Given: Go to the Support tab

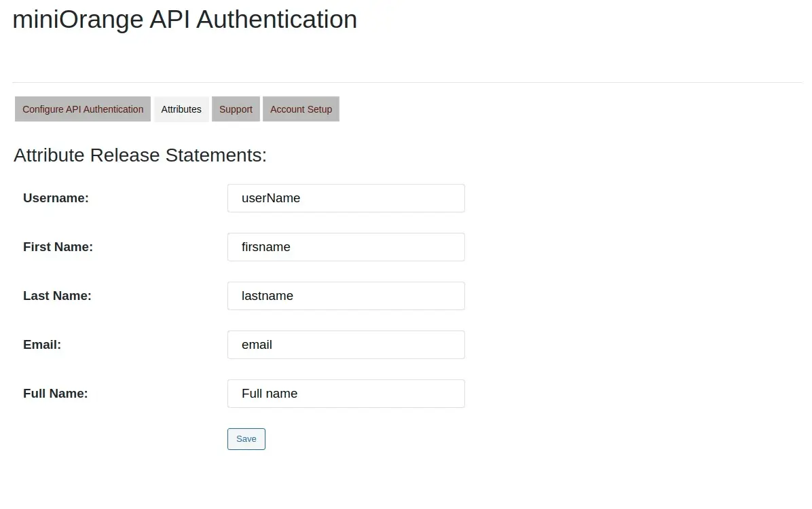Looking at the screenshot, I should click(x=236, y=109).
